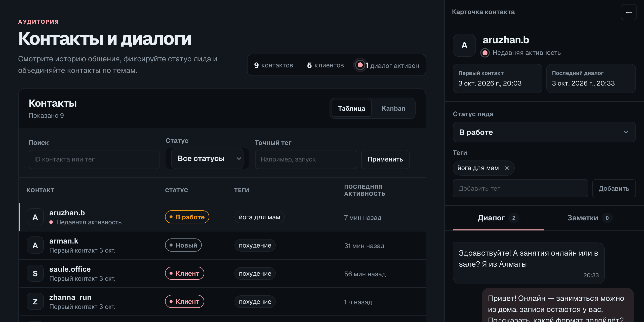Open the «Все статусы» filter dropdown
This screenshot has width=644, height=322.
coord(207,158)
